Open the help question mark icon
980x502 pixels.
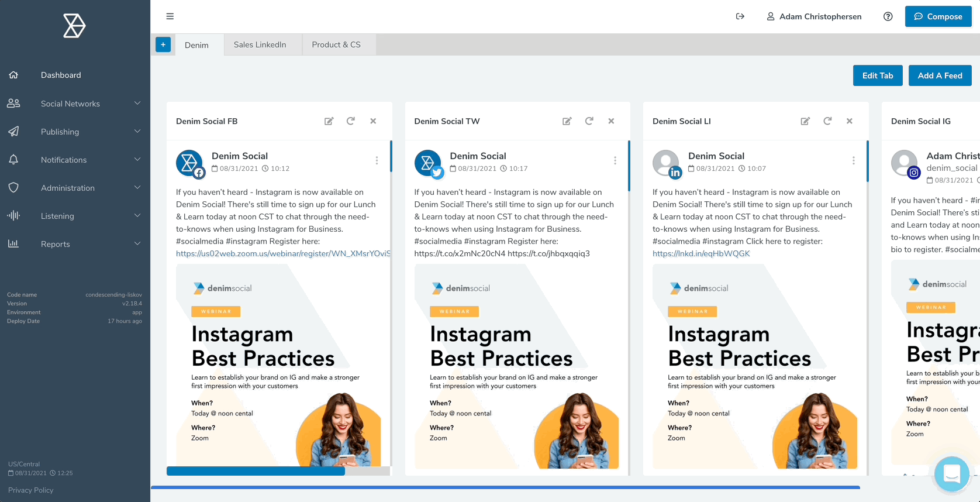pos(888,16)
